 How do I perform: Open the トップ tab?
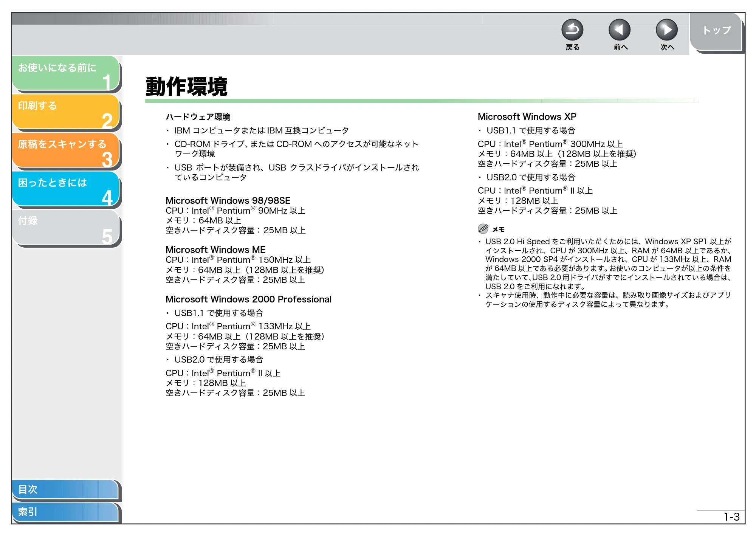716,31
